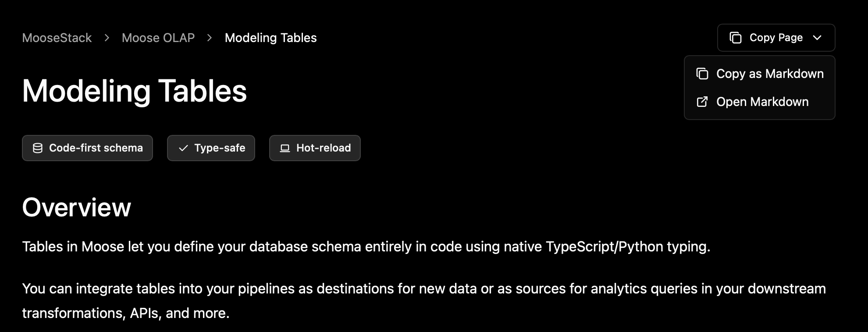Click the copy icon beside Copy as Markdown
Viewport: 868px width, 332px height.
(702, 74)
